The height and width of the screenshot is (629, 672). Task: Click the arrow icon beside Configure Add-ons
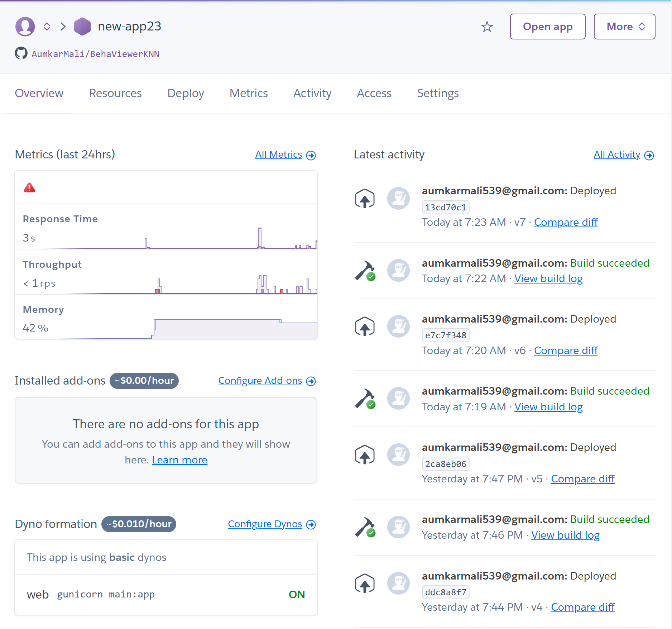[x=311, y=381]
